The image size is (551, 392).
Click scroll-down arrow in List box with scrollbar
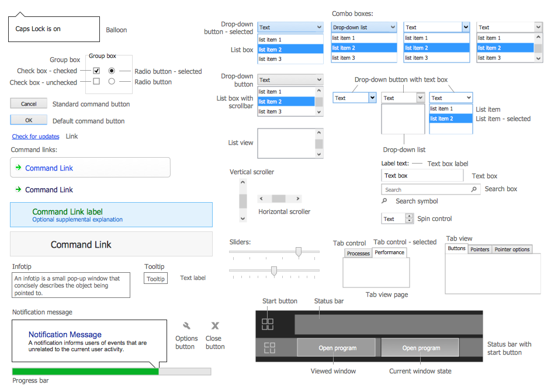pyautogui.click(x=318, y=112)
